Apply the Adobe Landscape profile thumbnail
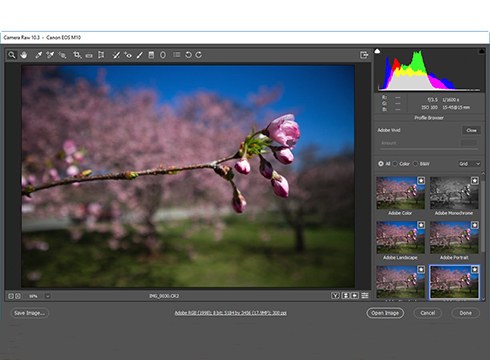The width and height of the screenshot is (490, 360). (400, 237)
